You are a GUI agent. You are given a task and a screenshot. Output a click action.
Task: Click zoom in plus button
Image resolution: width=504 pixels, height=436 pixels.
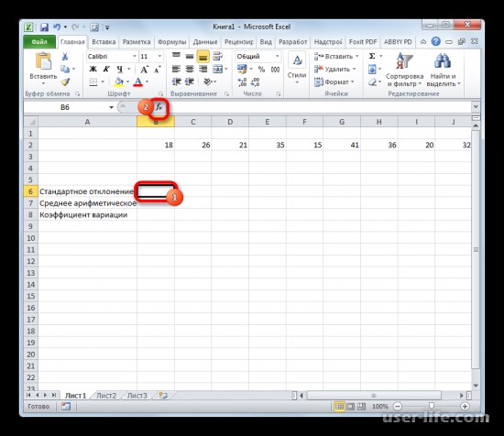click(465, 407)
